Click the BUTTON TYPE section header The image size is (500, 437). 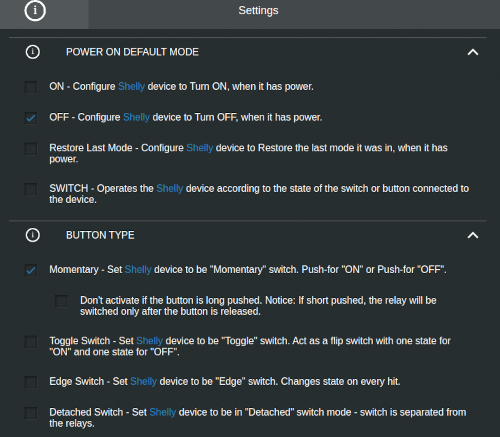(x=100, y=235)
